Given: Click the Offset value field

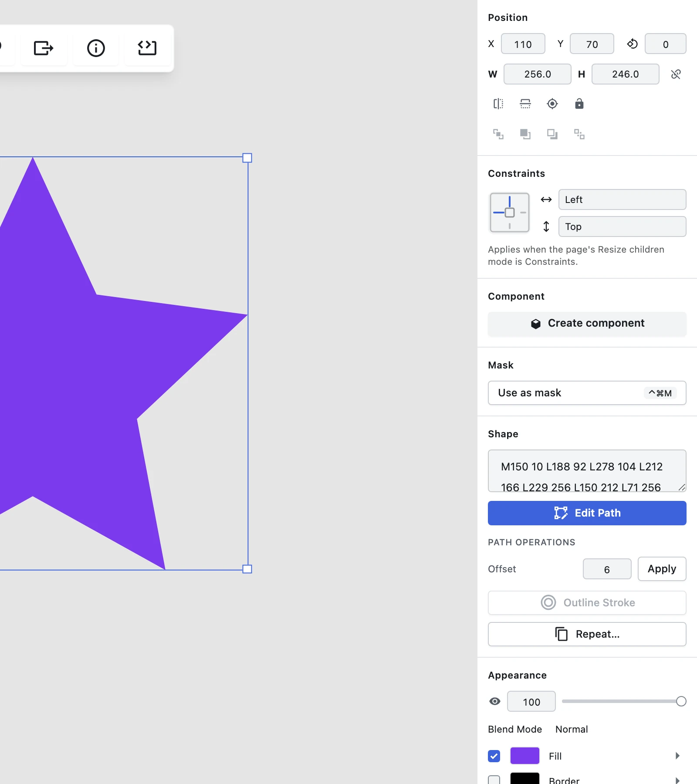Looking at the screenshot, I should [x=607, y=569].
